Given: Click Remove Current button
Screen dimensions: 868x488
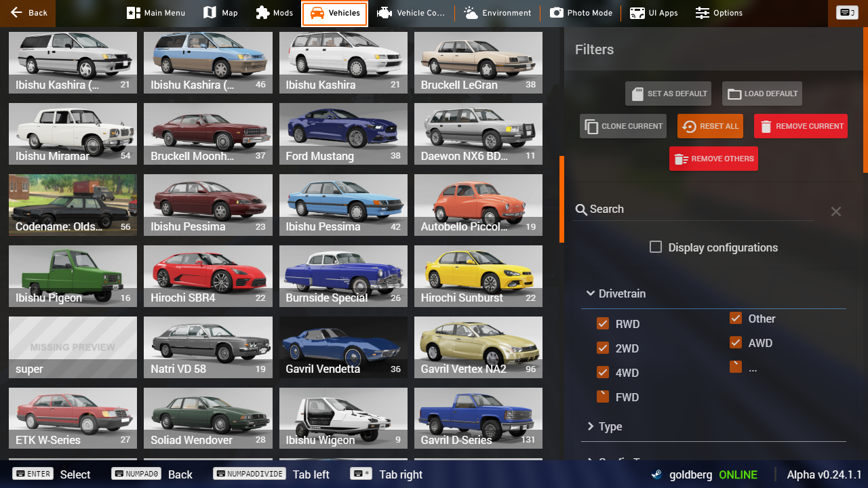Looking at the screenshot, I should [x=801, y=126].
